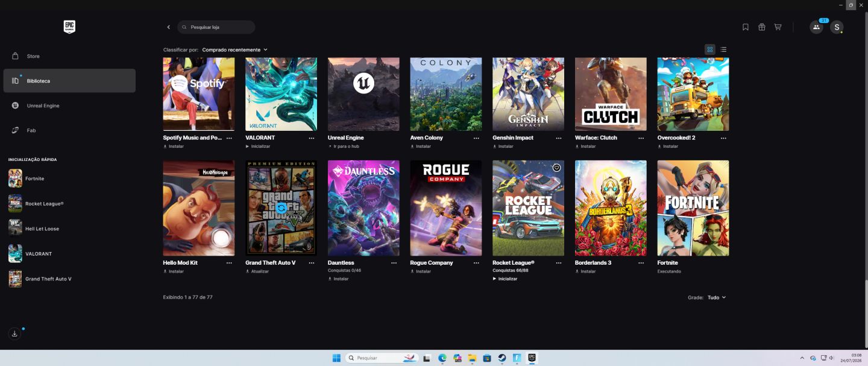The width and height of the screenshot is (868, 366).
Task: Install Genshin Impact
Action: click(x=503, y=147)
